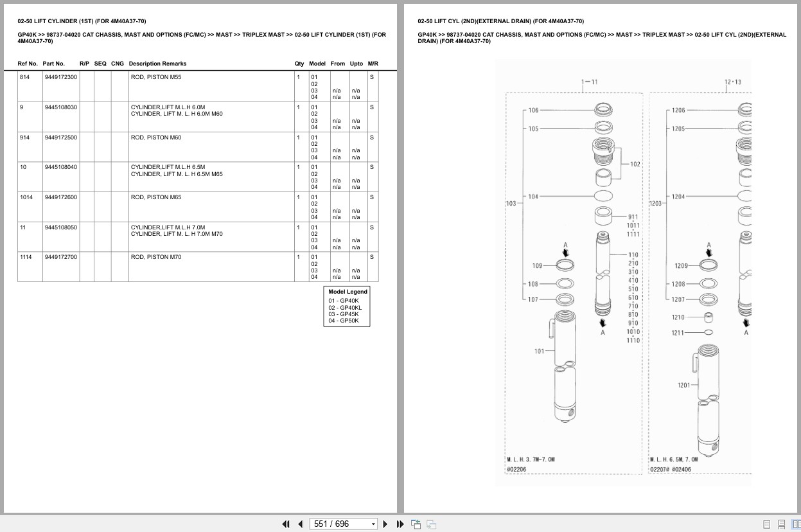The image size is (801, 532).
Task: Click callout 108 in the diagram
Action: [x=533, y=284]
